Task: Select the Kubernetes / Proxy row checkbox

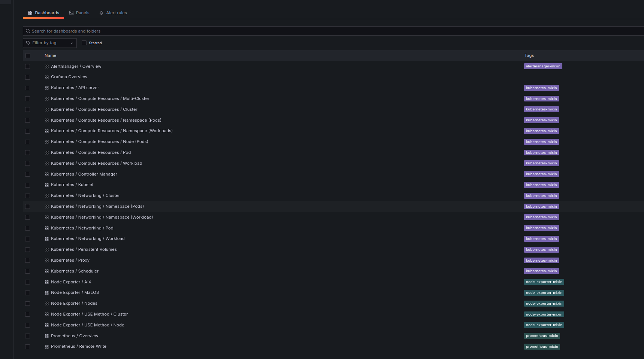Action: (x=27, y=261)
